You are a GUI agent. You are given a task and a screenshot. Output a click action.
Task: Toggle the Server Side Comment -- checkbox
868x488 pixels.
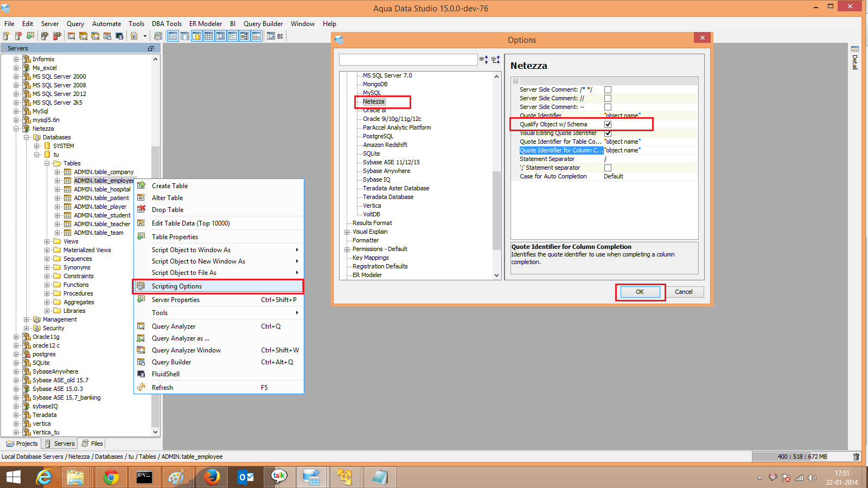(x=608, y=107)
